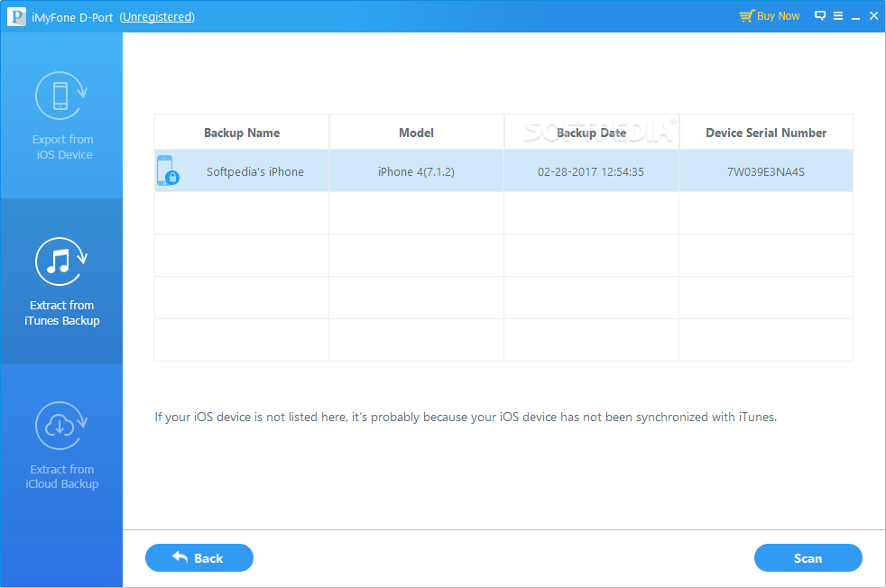Click the iPhone 4(7.1.2) model cell

point(417,171)
